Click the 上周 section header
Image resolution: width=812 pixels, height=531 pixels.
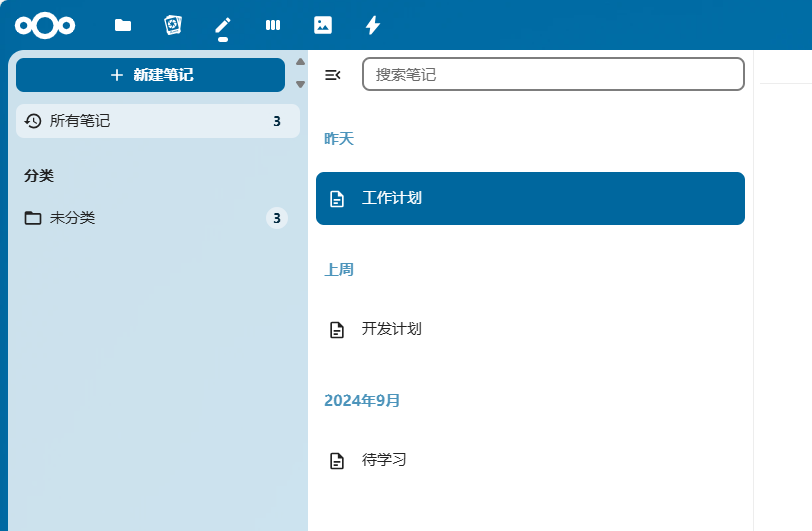click(x=339, y=269)
